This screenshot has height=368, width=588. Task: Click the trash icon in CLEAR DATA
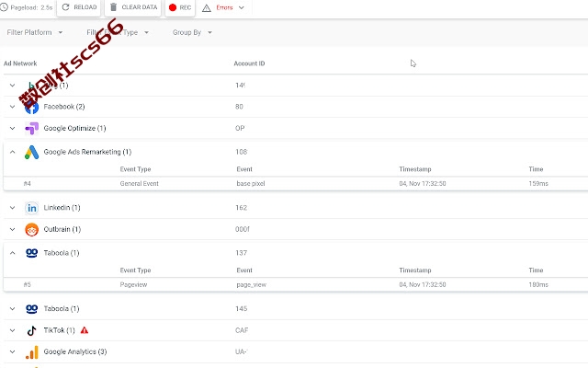114,7
